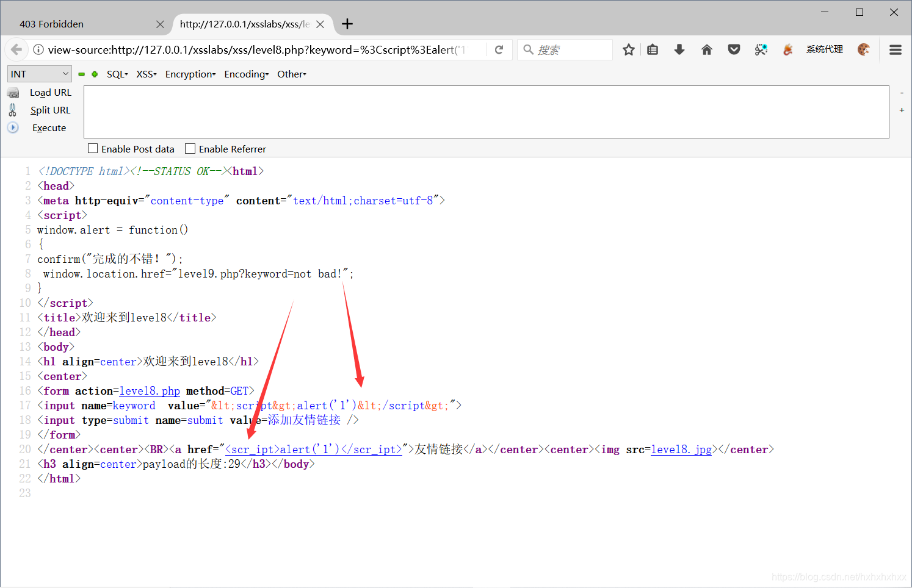Click 'STATUS OK' comment on line 1
The height and width of the screenshot is (588, 912).
pyautogui.click(x=181, y=171)
